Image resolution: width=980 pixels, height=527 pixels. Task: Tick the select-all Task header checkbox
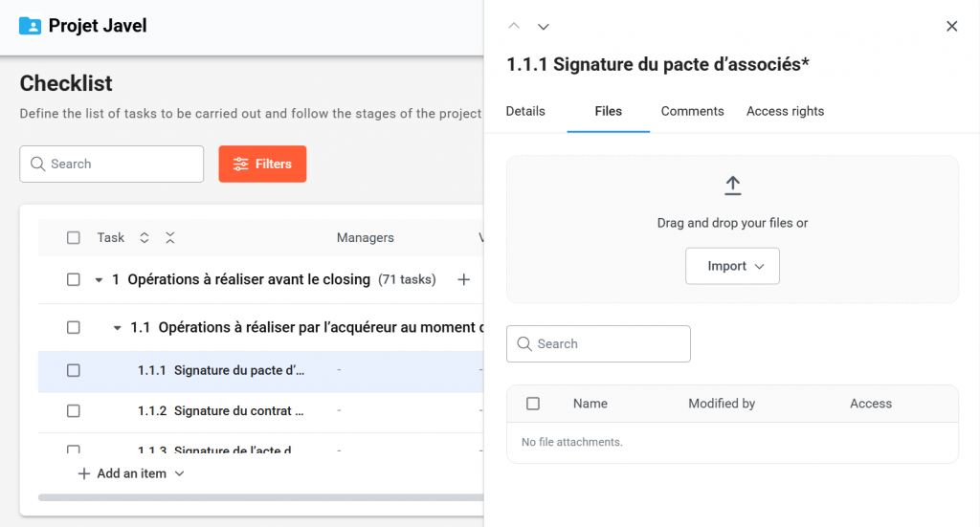(74, 238)
